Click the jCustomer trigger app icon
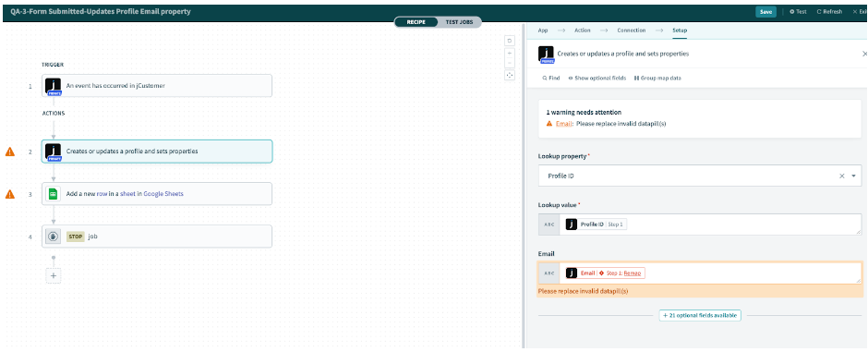The image size is (868, 352). (53, 86)
